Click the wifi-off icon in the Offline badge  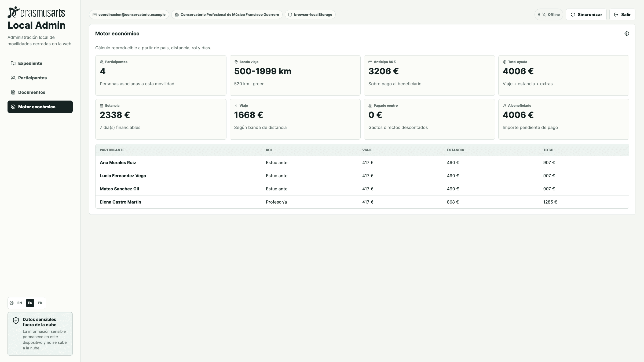tap(544, 14)
